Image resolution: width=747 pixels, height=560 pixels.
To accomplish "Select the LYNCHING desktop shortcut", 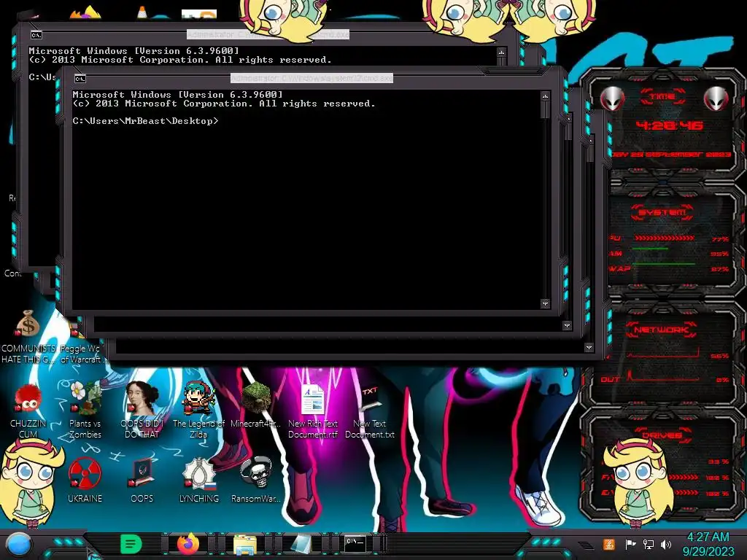I will 198,480.
